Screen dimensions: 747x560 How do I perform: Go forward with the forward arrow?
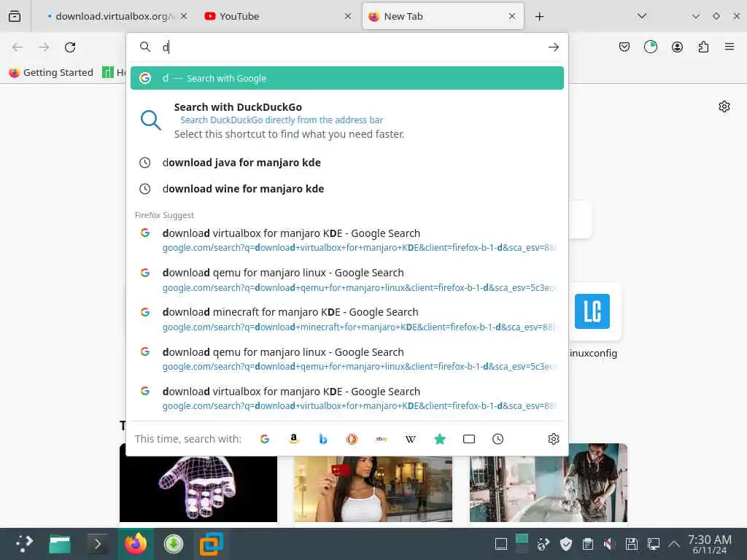pos(44,47)
